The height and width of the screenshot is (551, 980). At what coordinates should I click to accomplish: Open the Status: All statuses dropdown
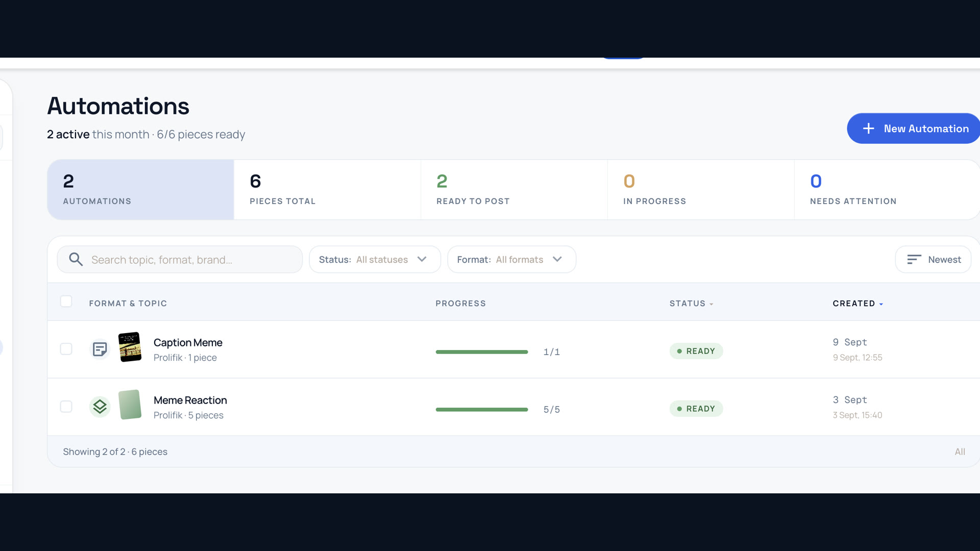pos(375,259)
